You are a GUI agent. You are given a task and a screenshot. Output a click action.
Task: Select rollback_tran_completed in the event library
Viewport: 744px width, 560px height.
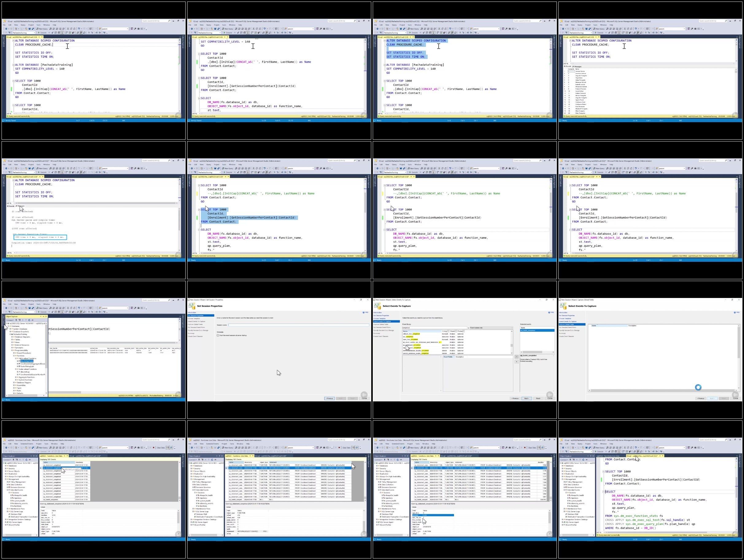point(412,334)
